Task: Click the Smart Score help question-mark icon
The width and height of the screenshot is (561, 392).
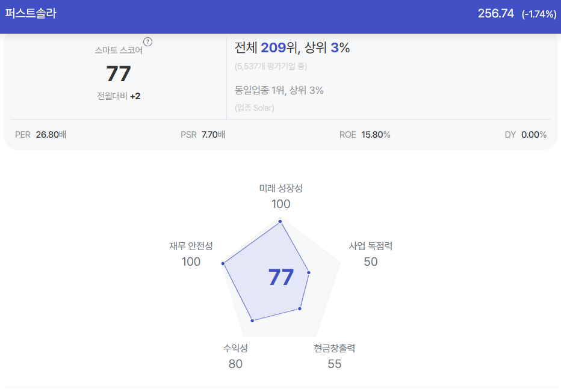Action: point(148,41)
